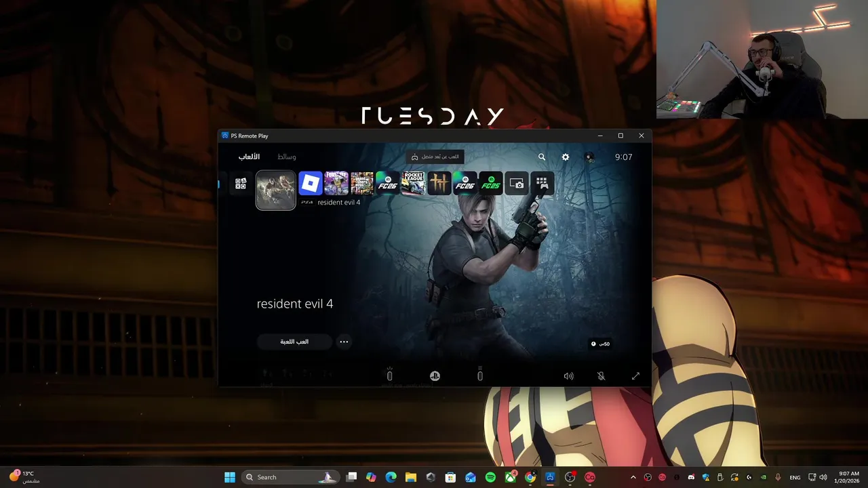
Task: Open the first FC26 game tile
Action: (387, 184)
